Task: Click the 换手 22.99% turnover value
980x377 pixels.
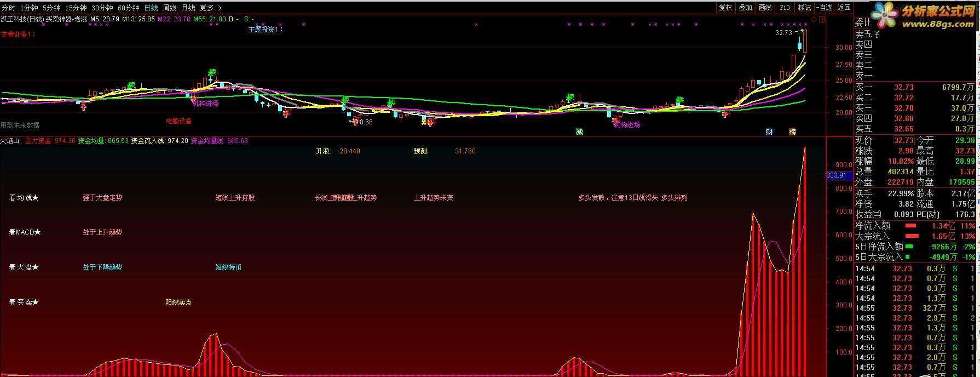Action: [901, 193]
